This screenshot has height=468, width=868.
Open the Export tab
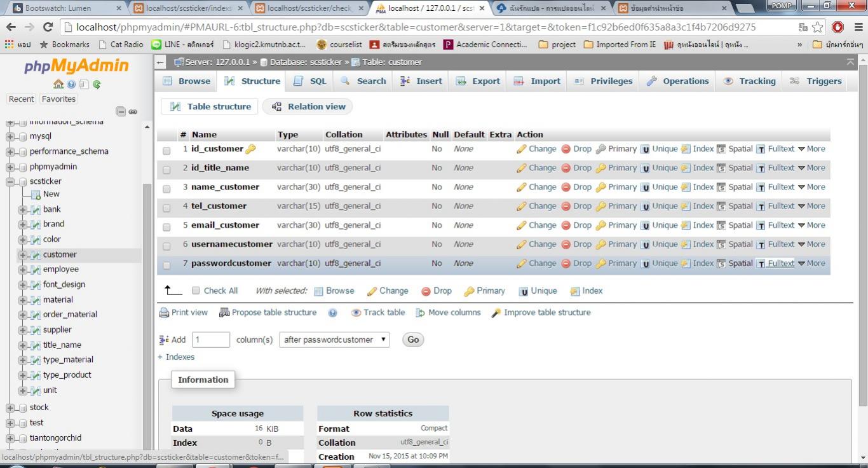tap(478, 81)
